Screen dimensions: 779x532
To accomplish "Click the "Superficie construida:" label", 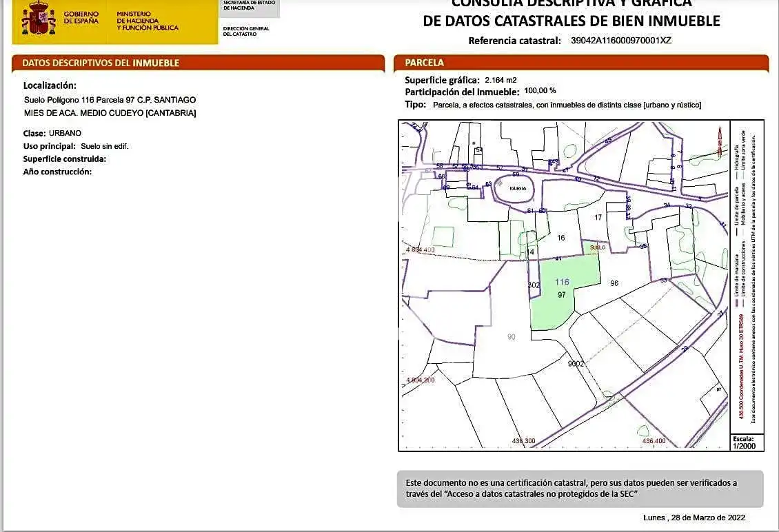I will coord(65,159).
